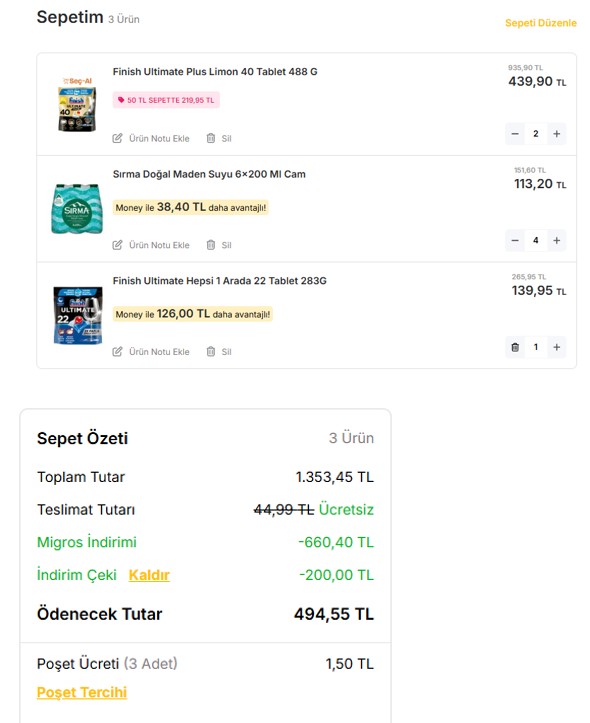The width and height of the screenshot is (590, 723).
Task: Decrease quantity of Finish Ultimate Plus Limon
Action: 515,134
